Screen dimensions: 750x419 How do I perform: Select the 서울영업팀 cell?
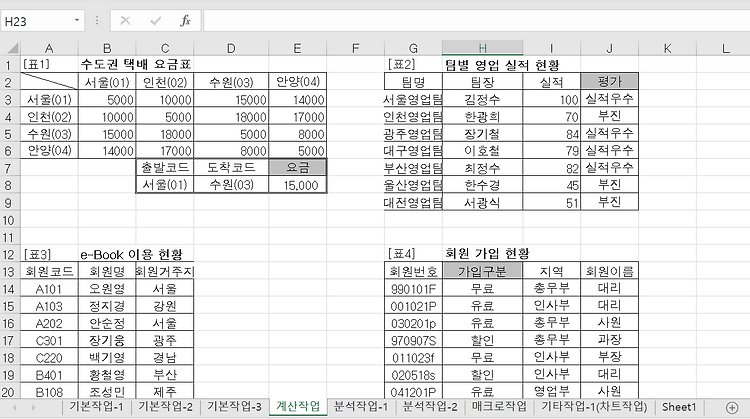[413, 99]
